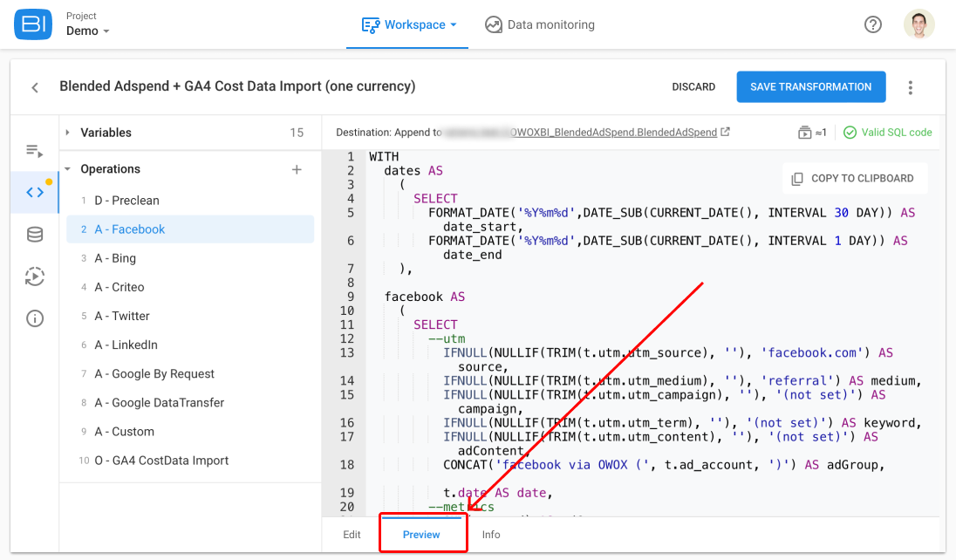Open the three-dot more options menu
956x560 pixels.
(x=911, y=88)
